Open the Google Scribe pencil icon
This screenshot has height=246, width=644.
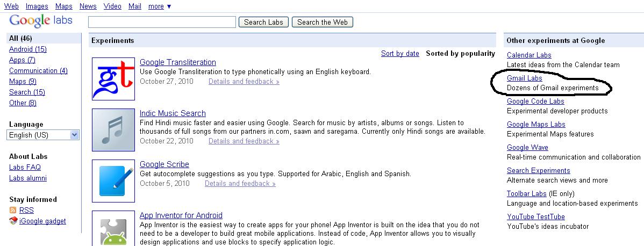(113, 180)
